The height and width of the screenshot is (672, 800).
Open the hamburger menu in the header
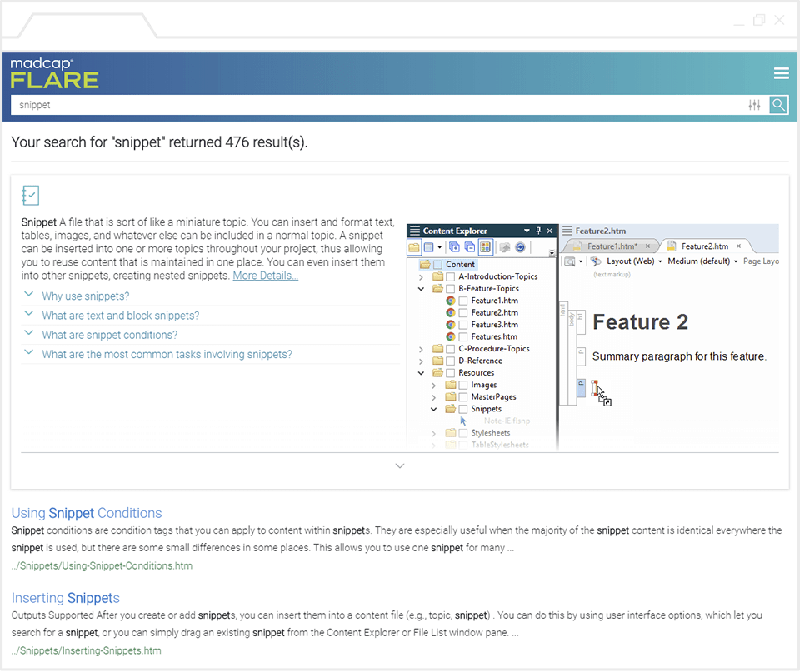(x=781, y=73)
